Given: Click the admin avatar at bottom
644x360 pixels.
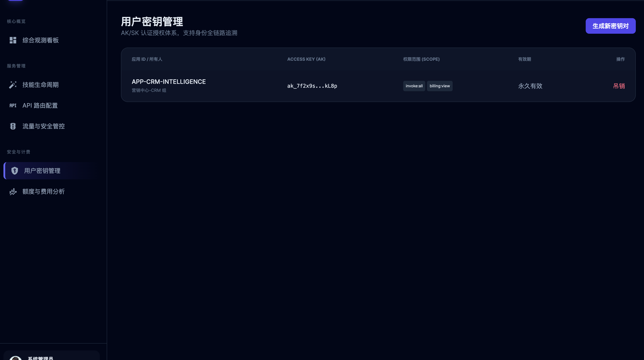Looking at the screenshot, I should coord(16,358).
